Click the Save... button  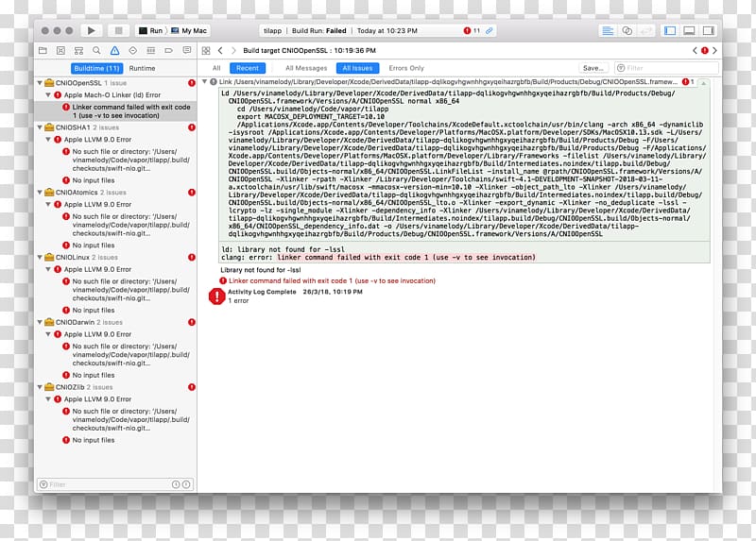[593, 68]
